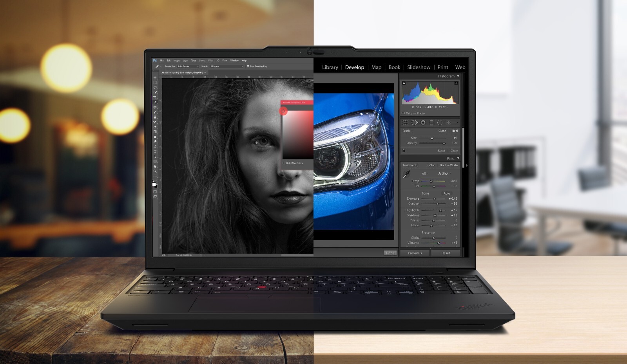Image resolution: width=627 pixels, height=364 pixels.
Task: Click the brush Size slider handle
Action: (432, 138)
